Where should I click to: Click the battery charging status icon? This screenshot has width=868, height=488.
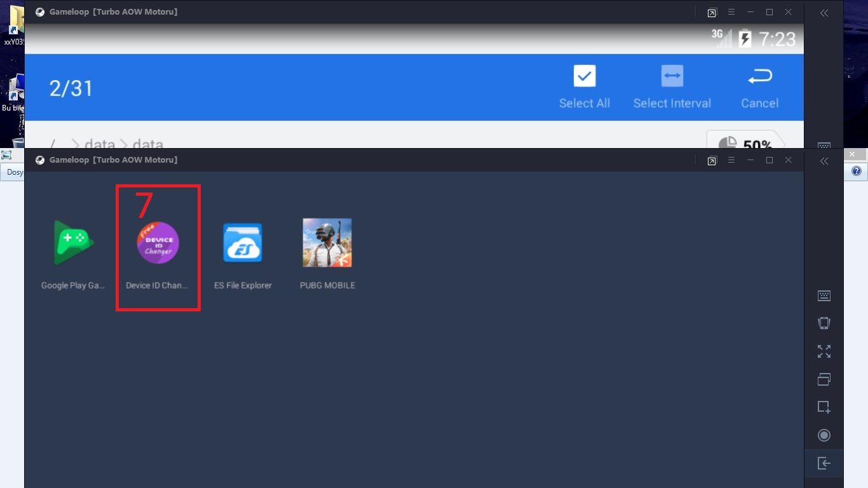pyautogui.click(x=745, y=39)
